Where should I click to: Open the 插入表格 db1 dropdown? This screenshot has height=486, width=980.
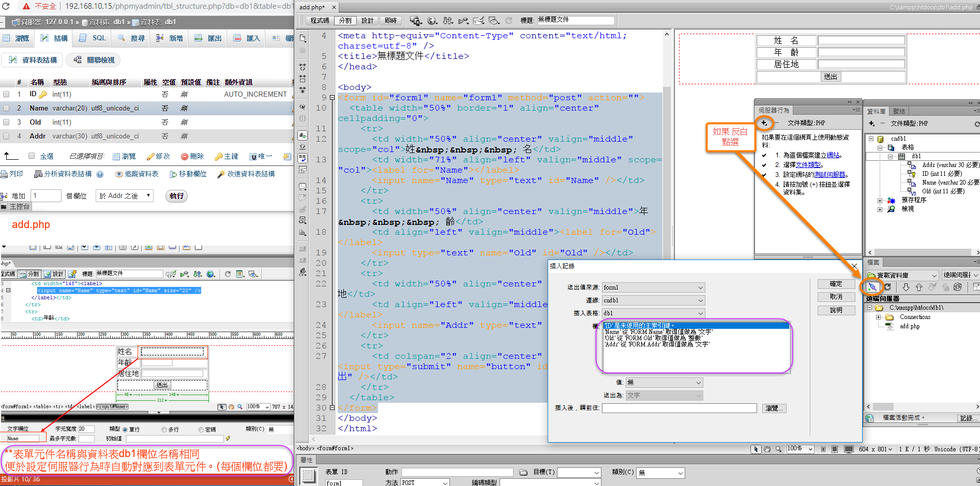(653, 313)
